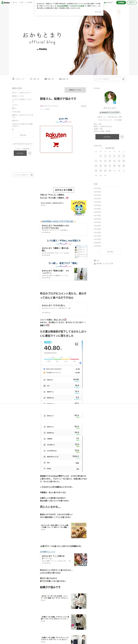The image size is (138, 644).
Task: Open the アクセスデータの利用 link
Action: [77, 6]
